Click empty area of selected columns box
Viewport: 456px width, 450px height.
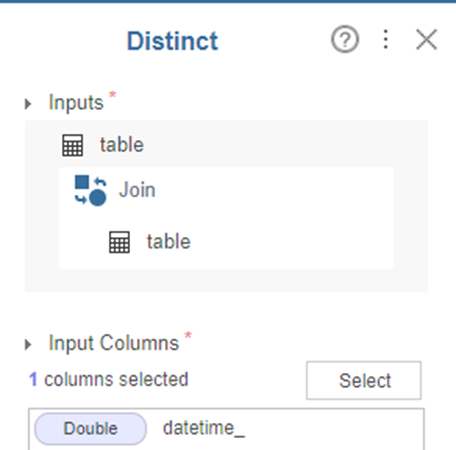(x=333, y=429)
